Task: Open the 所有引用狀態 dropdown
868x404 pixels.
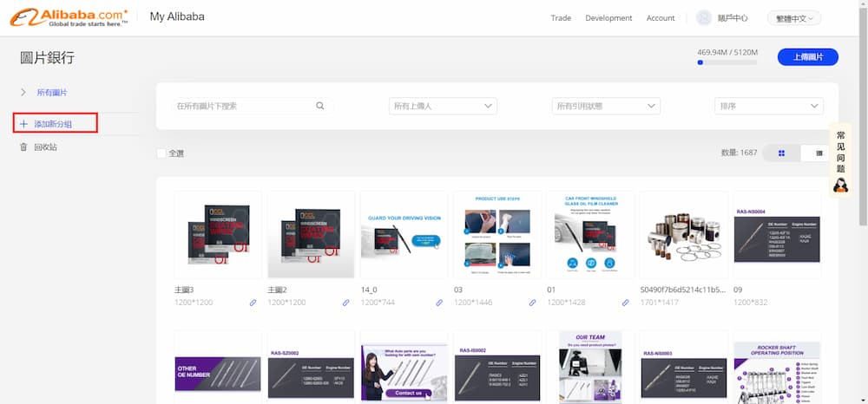Action: [606, 106]
